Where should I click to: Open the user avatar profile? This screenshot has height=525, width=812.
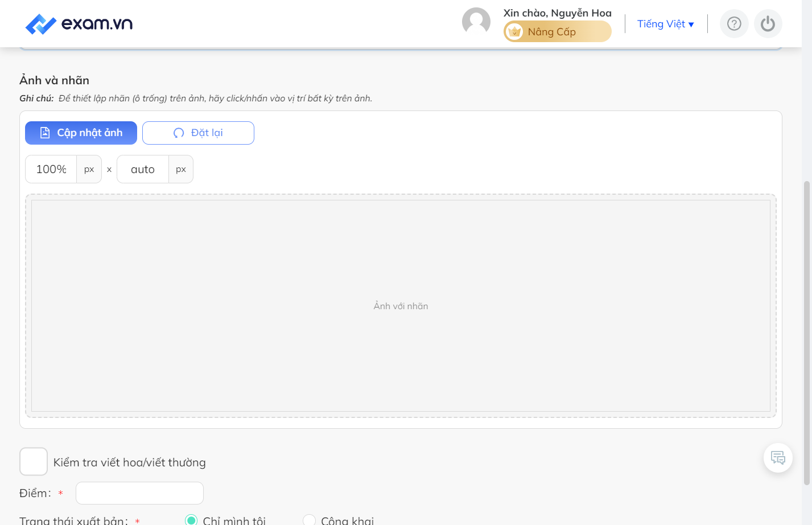pyautogui.click(x=476, y=22)
